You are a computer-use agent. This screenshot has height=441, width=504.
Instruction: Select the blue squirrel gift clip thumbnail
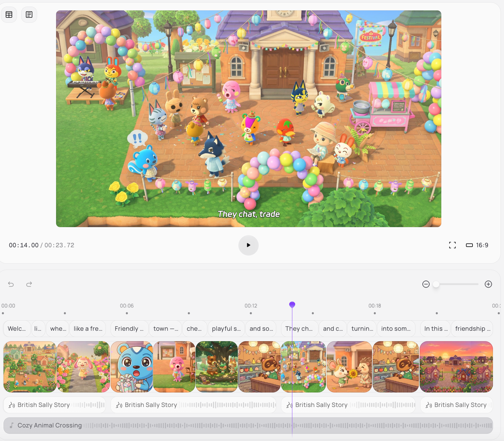click(x=132, y=367)
